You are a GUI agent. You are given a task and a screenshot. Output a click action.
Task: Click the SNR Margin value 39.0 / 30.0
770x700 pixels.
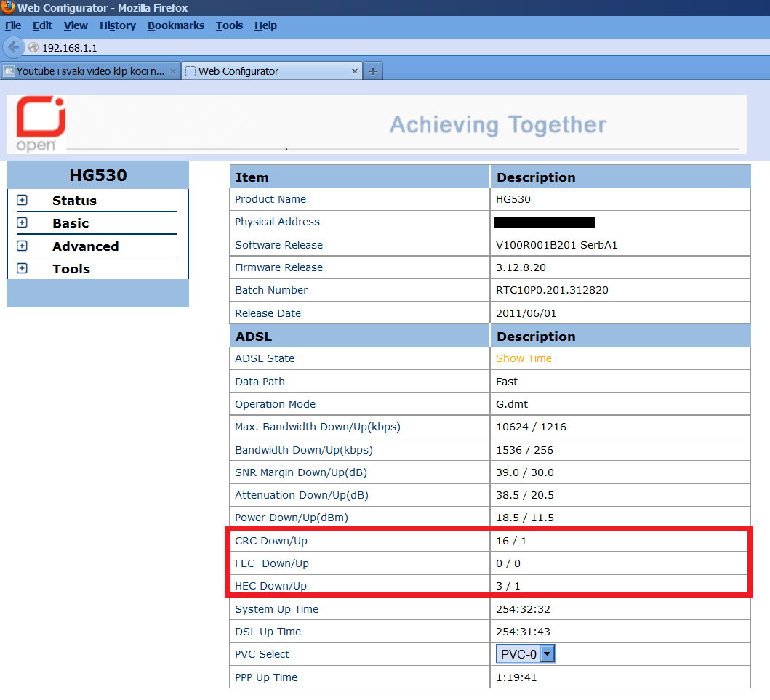tap(525, 472)
